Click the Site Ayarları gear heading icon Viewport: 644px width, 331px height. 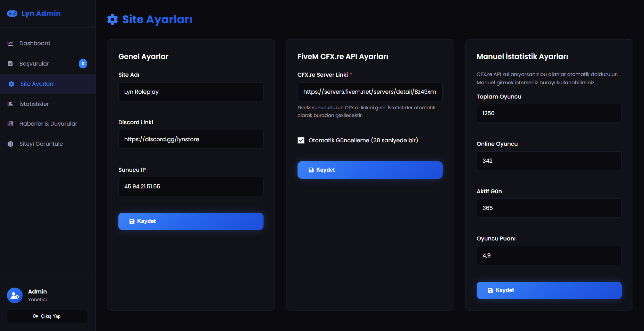pyautogui.click(x=112, y=19)
